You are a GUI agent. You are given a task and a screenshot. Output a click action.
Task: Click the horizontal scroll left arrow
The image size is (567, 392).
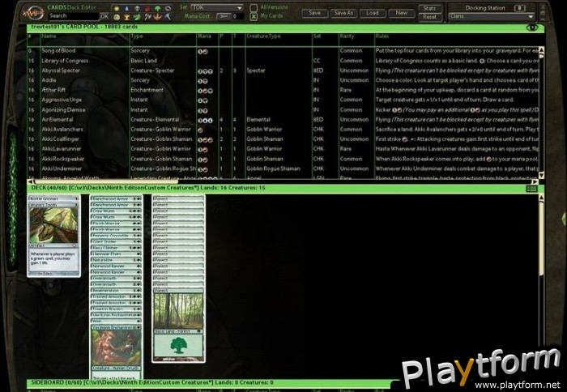(x=31, y=181)
